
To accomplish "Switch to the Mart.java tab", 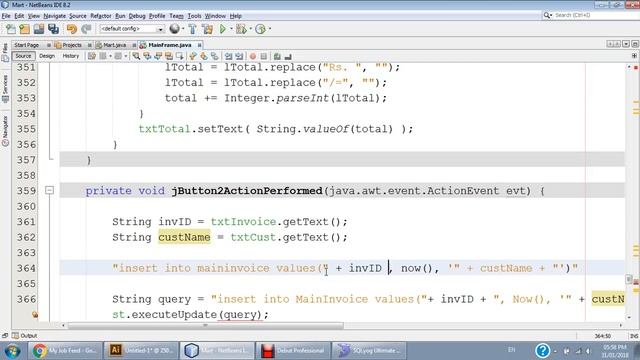I will pyautogui.click(x=114, y=45).
